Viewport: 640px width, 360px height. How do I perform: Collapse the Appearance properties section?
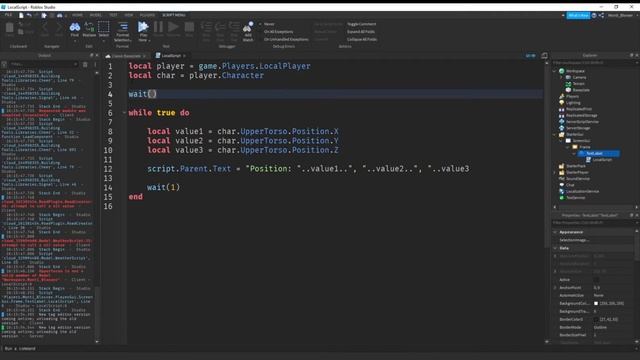click(555, 232)
